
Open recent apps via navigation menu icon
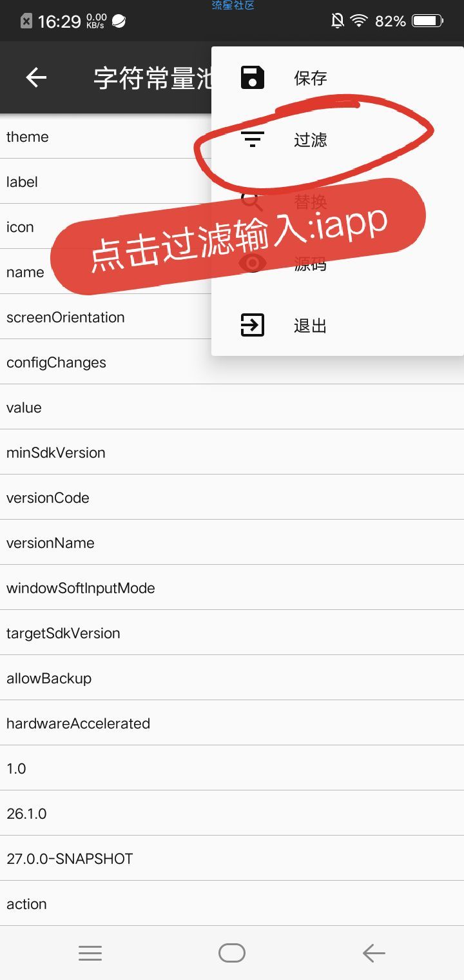(x=90, y=953)
